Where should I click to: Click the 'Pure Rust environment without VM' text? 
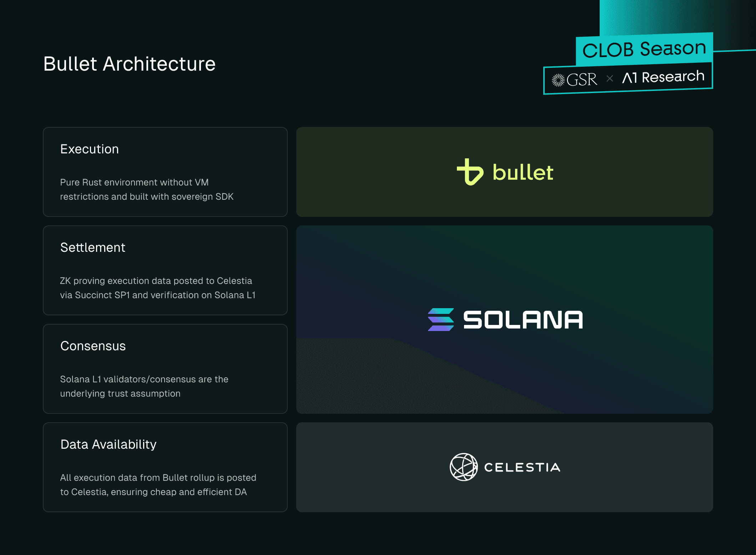point(134,182)
